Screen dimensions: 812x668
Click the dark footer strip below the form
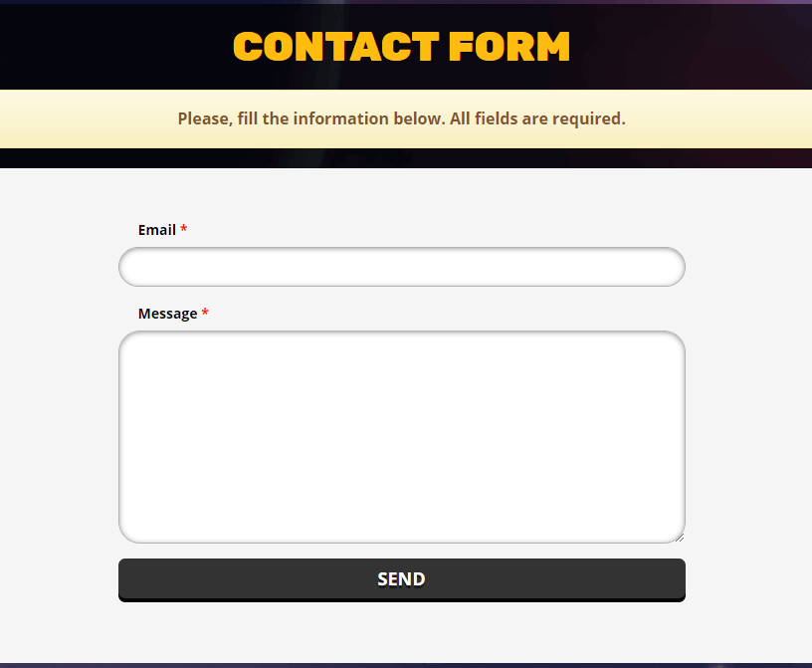click(x=406, y=664)
